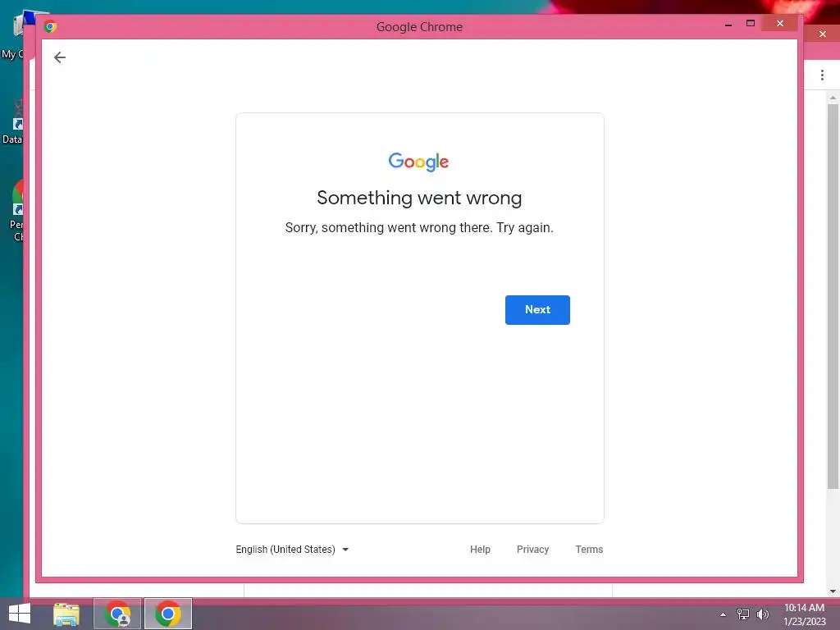Viewport: 840px width, 630px height.
Task: Minimize the Google Chrome window
Action: pos(728,24)
